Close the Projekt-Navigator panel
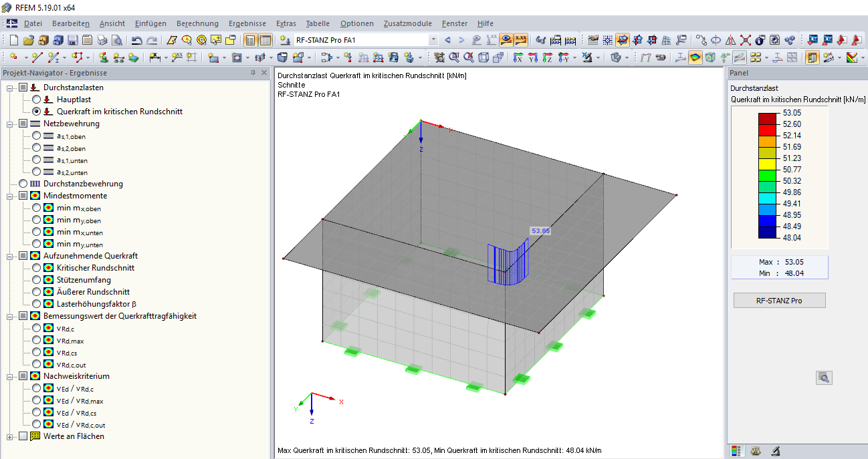868x459 pixels. [x=263, y=73]
